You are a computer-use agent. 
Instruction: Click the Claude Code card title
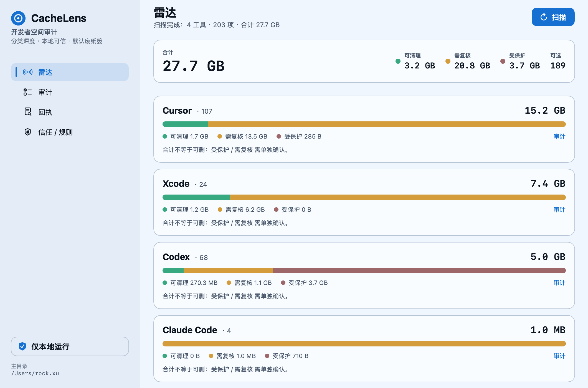pyautogui.click(x=190, y=330)
